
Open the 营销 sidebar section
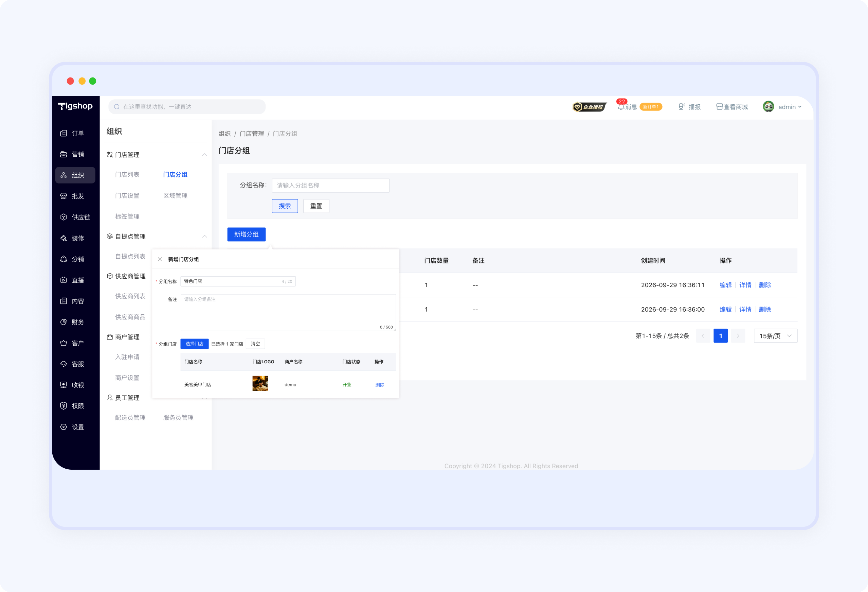coord(75,154)
